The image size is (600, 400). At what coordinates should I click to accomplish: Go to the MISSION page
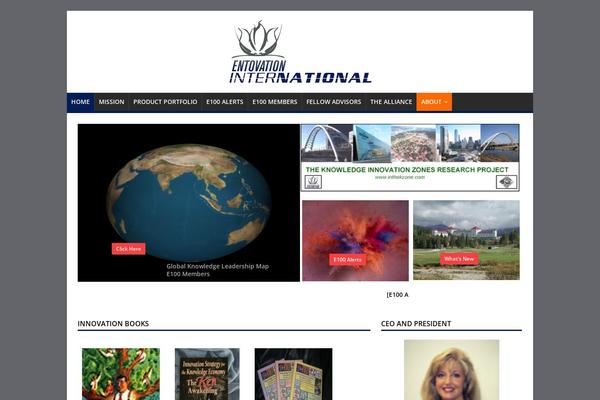[x=111, y=102]
